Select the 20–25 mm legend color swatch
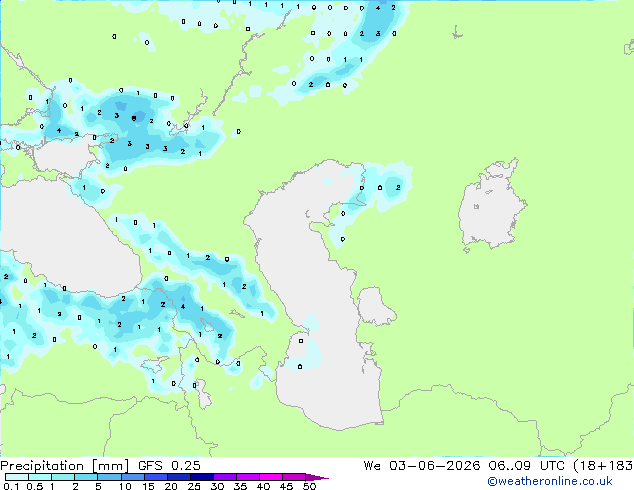Image resolution: width=634 pixels, height=490 pixels. point(178,477)
